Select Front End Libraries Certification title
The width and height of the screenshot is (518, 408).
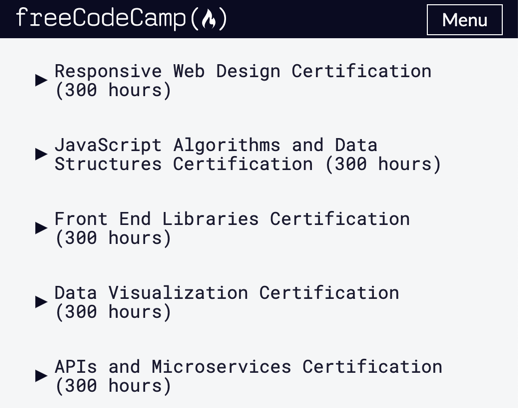click(232, 219)
